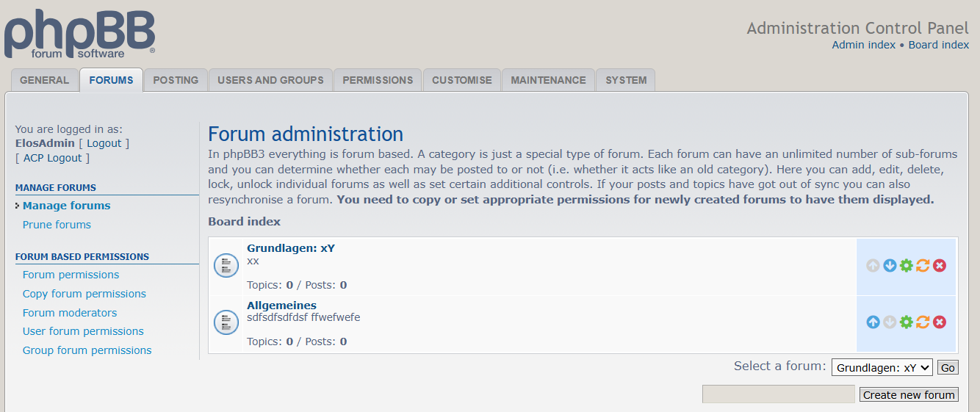980x412 pixels.
Task: Click the forum icon beside Grundlagen: xY
Action: pos(226,266)
